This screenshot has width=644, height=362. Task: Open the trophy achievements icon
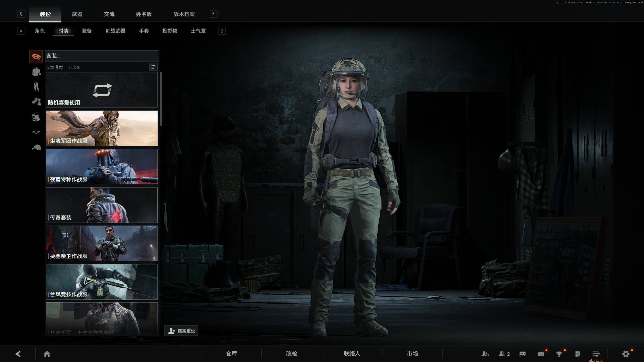coord(559,354)
